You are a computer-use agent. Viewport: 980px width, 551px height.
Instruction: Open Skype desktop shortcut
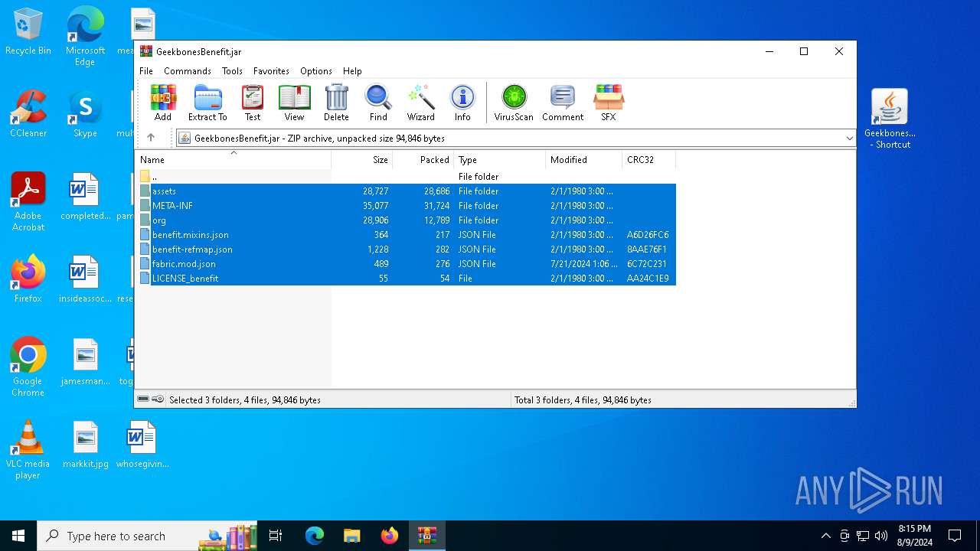point(85,114)
